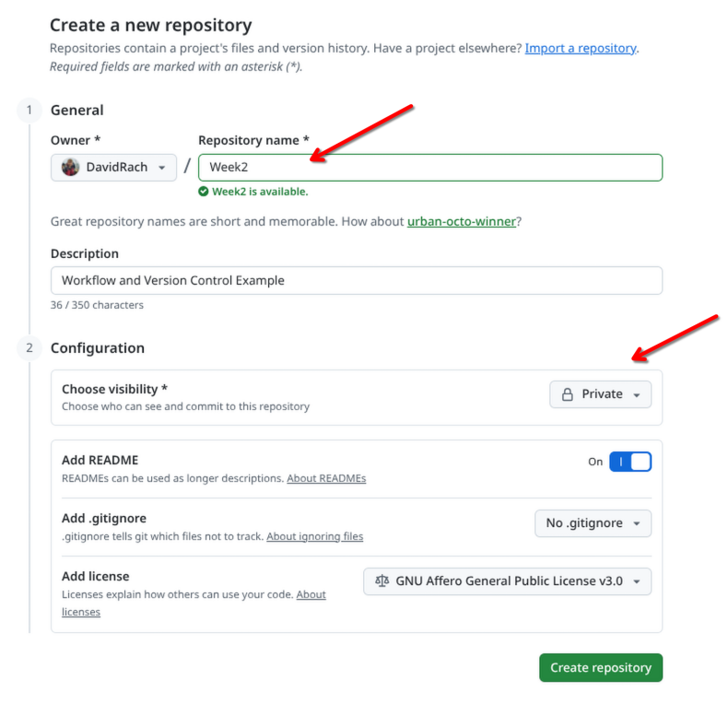This screenshot has height=727, width=728.
Task: Click the step 1 General number badge
Action: (x=29, y=111)
